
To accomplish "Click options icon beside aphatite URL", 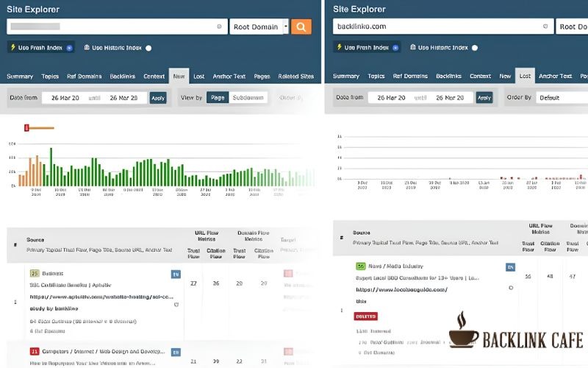I will pos(176,305).
